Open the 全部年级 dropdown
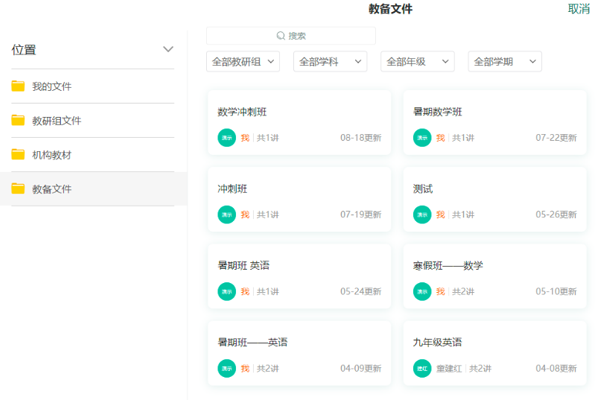 pos(417,62)
